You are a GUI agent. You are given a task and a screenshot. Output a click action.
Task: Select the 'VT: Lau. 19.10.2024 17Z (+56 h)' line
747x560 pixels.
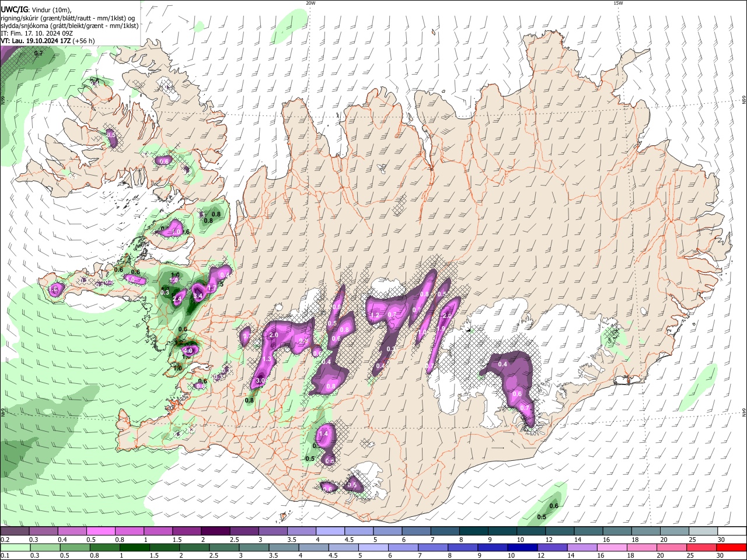48,41
